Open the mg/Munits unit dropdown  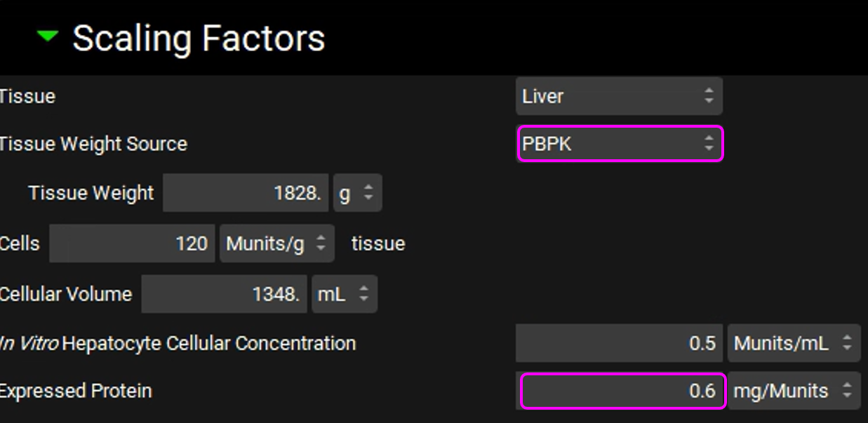coord(793,391)
